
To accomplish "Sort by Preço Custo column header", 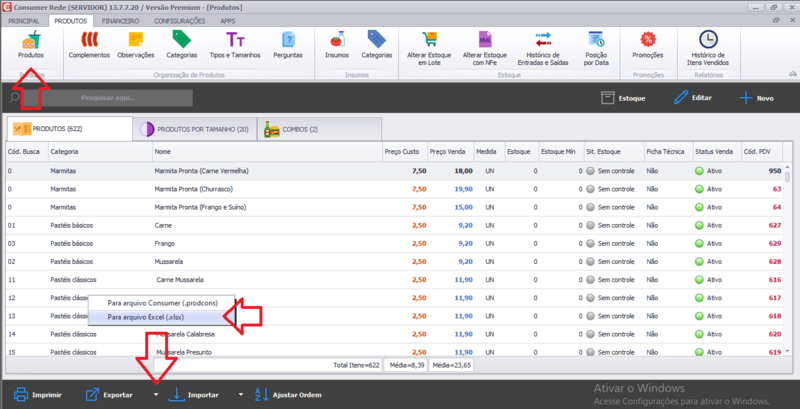I will 405,151.
